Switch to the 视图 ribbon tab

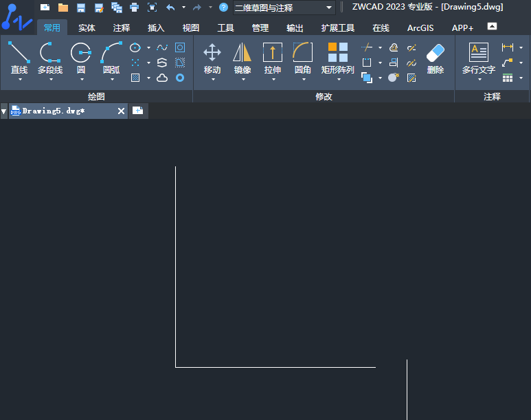(191, 27)
